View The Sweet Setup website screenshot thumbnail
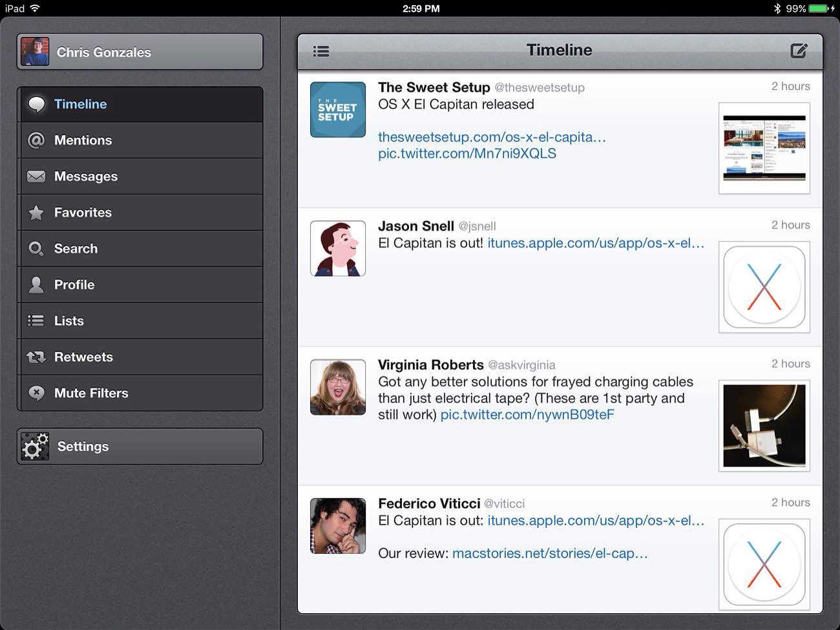The image size is (840, 630). tap(764, 148)
